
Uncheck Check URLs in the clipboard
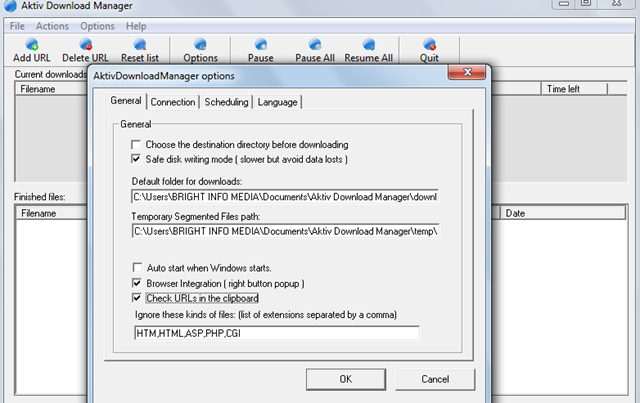point(137,298)
